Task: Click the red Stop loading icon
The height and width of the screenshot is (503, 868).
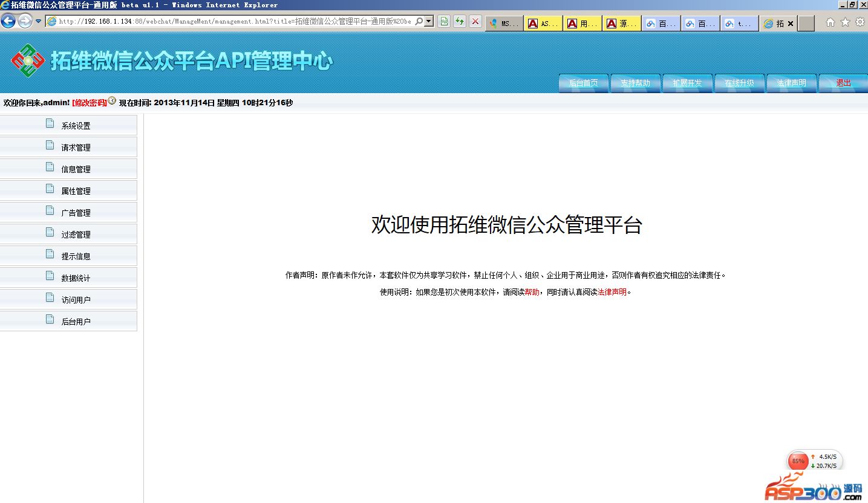Action: pos(475,22)
